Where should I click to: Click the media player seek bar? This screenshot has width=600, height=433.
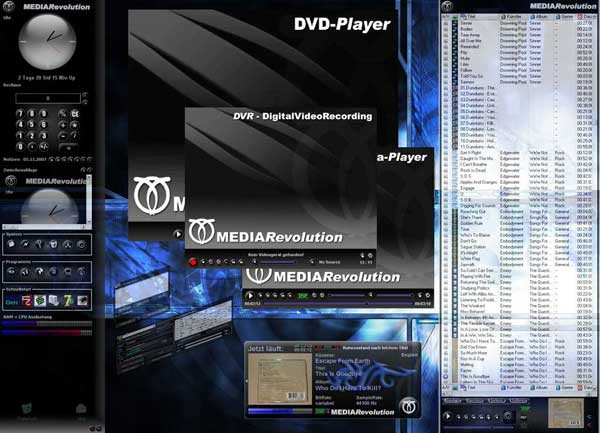(x=339, y=304)
